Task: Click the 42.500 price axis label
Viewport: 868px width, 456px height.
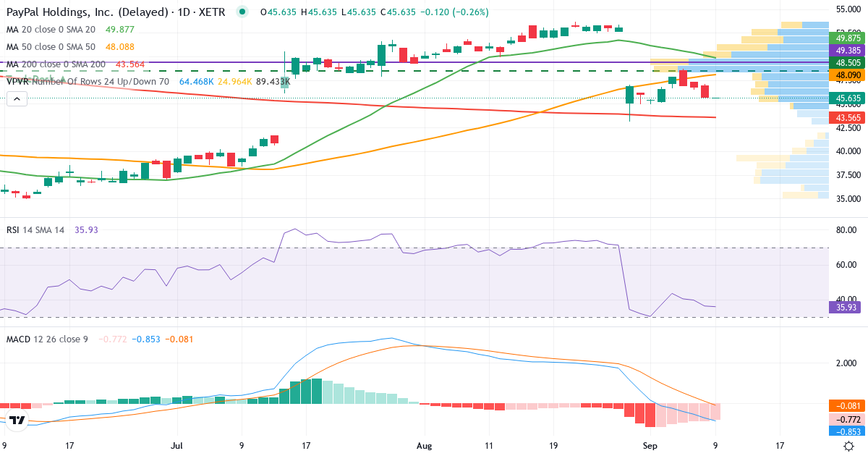Action: [x=847, y=127]
